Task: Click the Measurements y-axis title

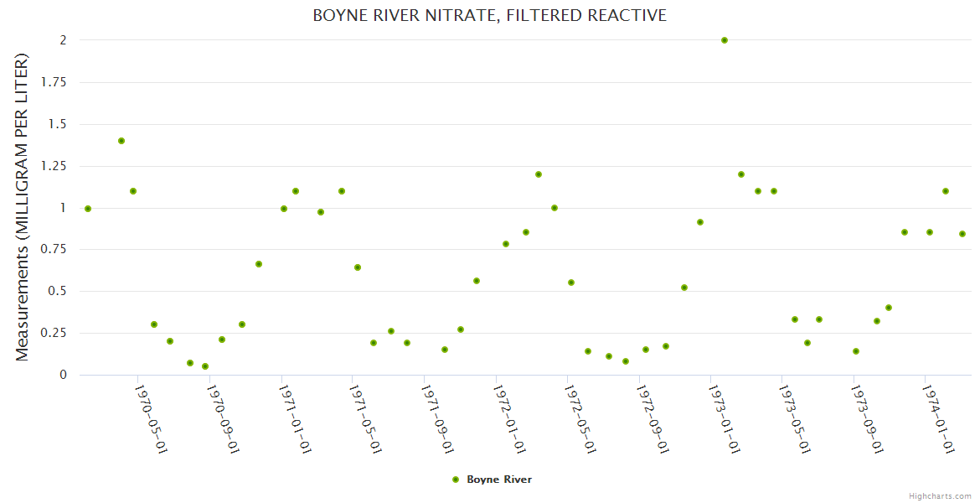Action: [x=23, y=207]
